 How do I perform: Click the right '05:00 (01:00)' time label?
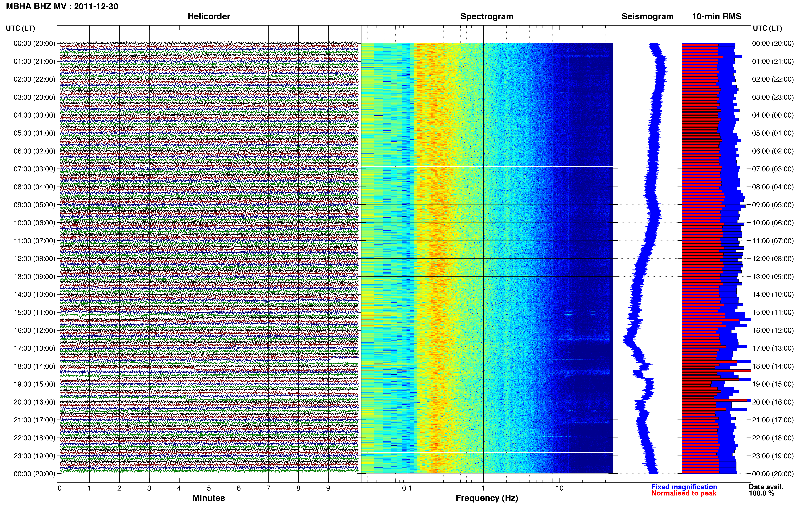(773, 133)
